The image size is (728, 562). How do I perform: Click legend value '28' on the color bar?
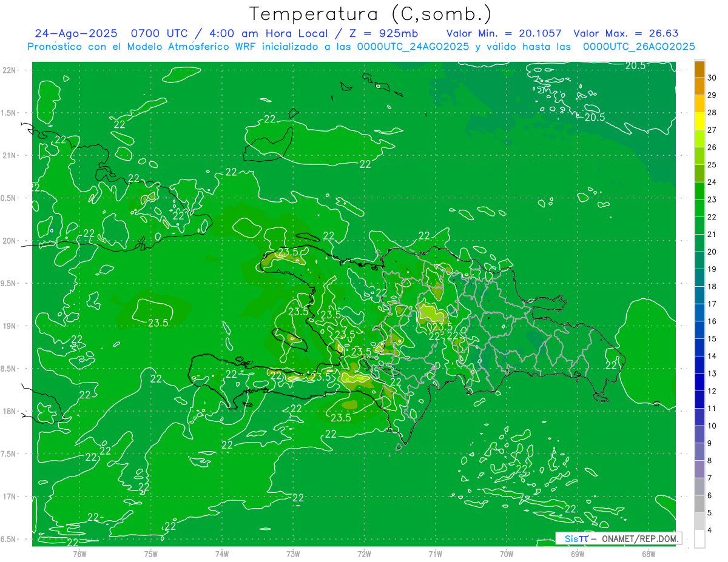pos(712,113)
